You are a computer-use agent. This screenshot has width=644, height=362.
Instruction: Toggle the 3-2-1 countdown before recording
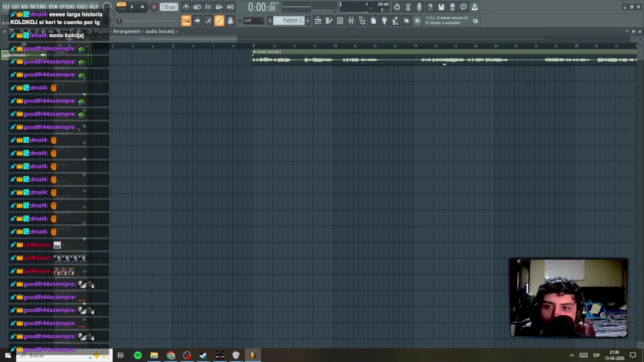click(208, 7)
